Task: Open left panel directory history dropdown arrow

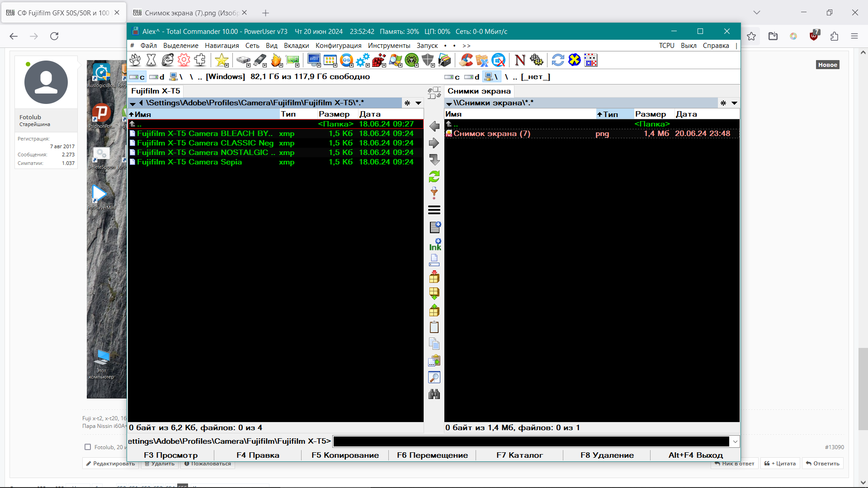Action: point(419,103)
